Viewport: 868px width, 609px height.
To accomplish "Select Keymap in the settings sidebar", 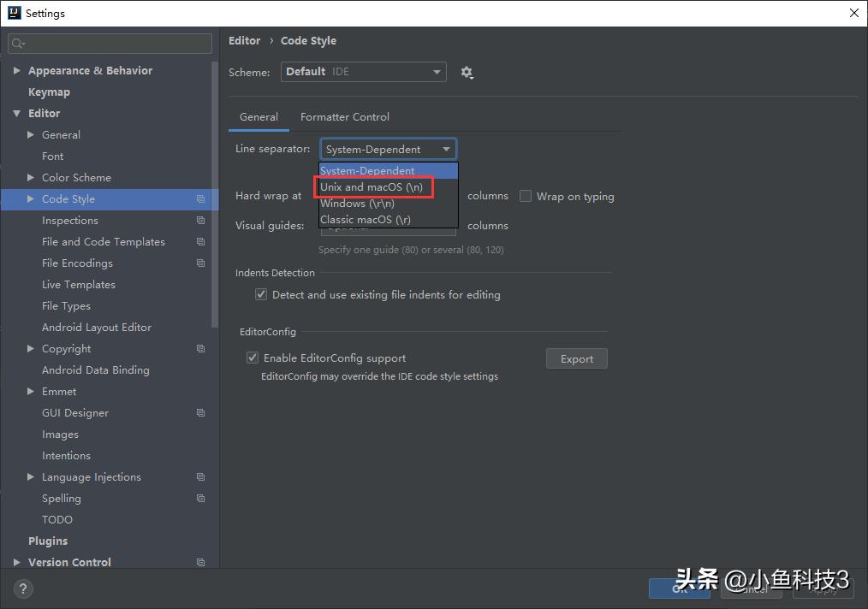I will click(49, 92).
